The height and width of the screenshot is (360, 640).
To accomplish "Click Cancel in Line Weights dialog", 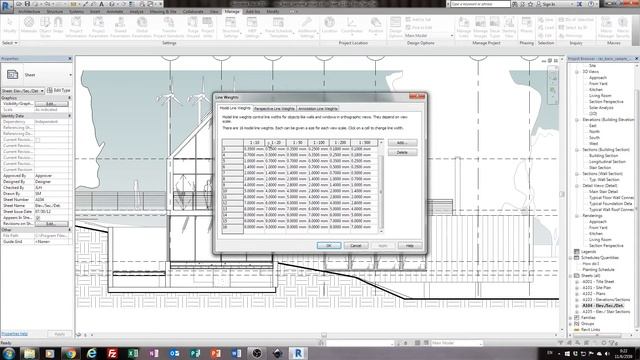I will click(x=356, y=245).
